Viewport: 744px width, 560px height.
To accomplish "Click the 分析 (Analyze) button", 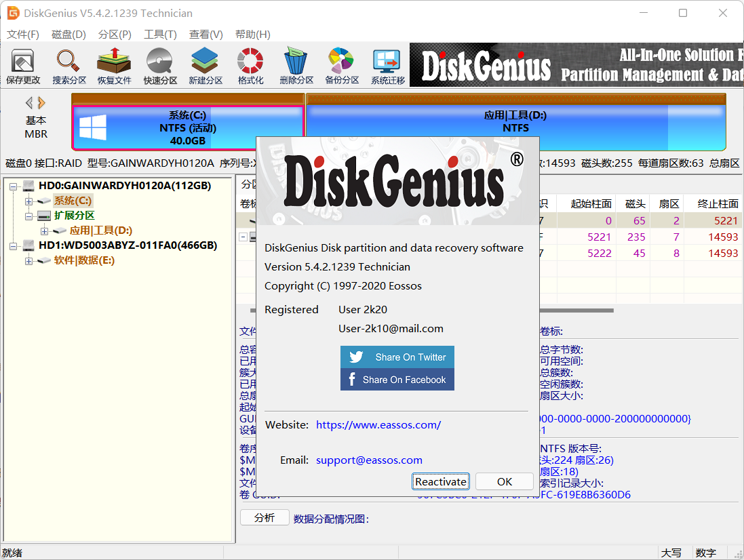I will 265,518.
